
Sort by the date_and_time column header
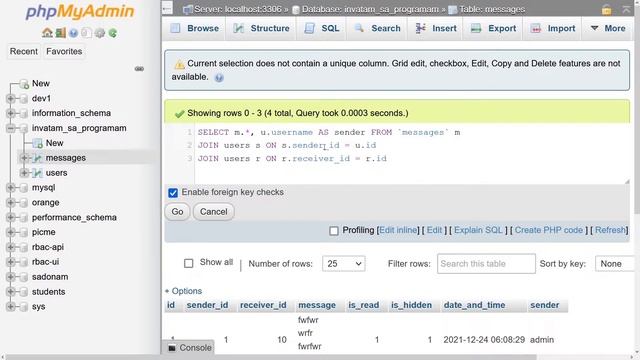tap(474, 305)
